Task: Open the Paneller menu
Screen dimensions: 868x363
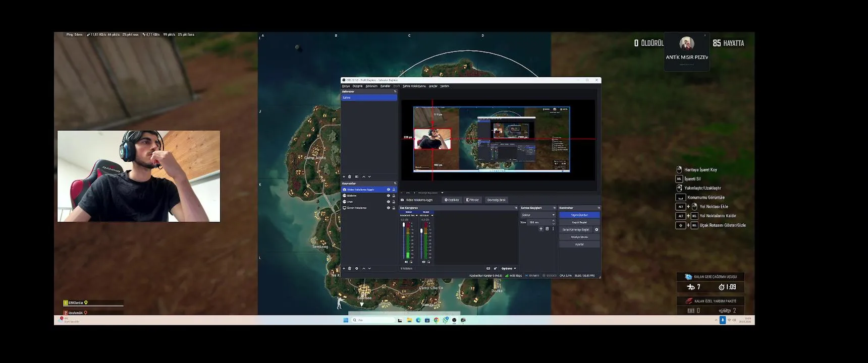Action: tap(386, 86)
